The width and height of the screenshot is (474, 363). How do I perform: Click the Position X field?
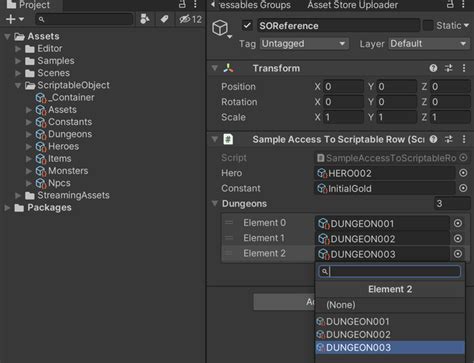(x=343, y=87)
